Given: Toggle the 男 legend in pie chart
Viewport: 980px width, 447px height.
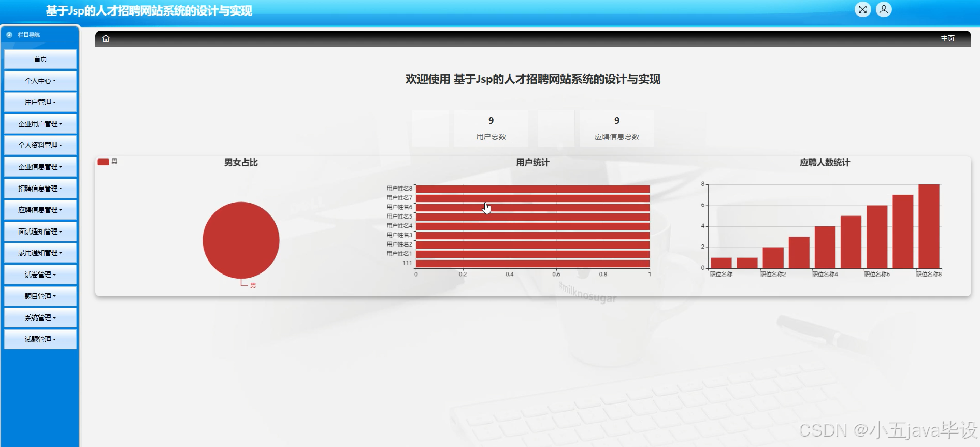Looking at the screenshot, I should (107, 162).
